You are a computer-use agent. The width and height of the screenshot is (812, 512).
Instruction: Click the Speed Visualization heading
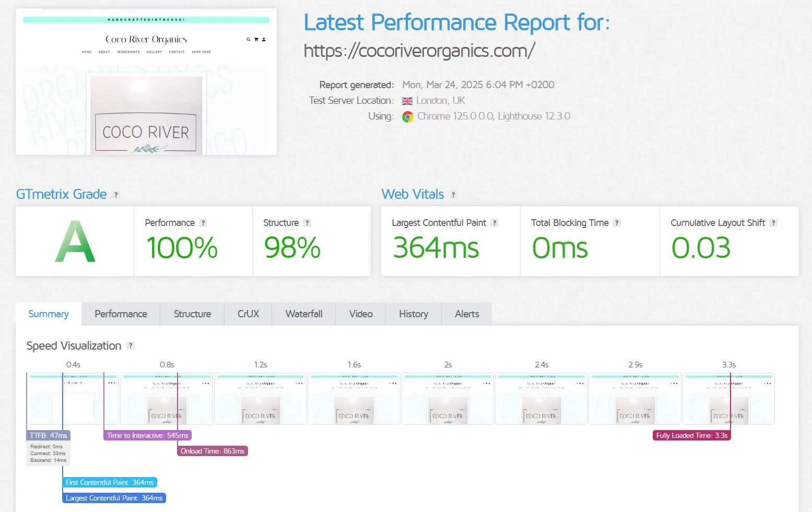74,346
